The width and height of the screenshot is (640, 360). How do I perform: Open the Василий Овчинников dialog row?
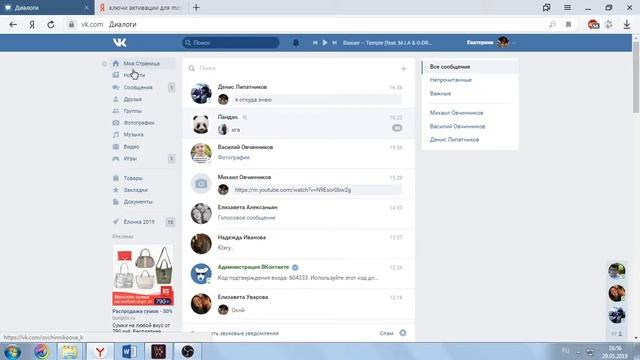(298, 153)
